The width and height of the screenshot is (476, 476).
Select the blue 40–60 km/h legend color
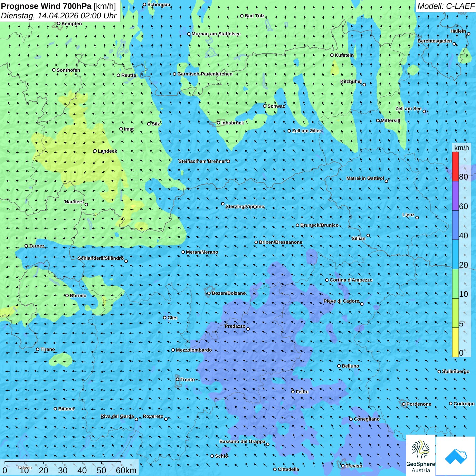[455, 225]
